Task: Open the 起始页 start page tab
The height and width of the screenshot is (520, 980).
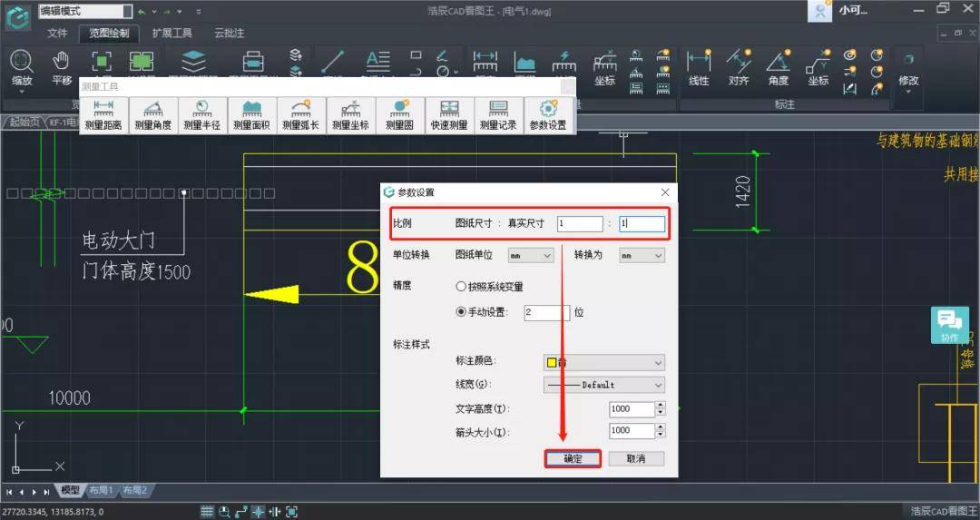Action: pyautogui.click(x=24, y=123)
